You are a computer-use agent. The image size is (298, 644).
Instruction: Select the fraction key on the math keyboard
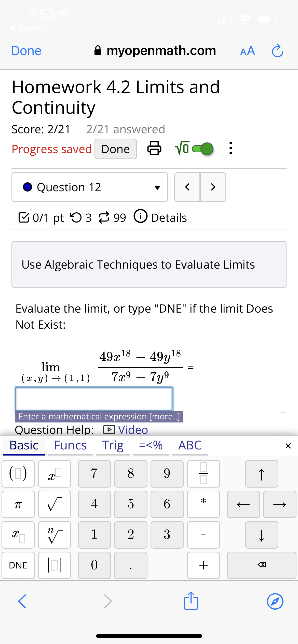point(203,473)
